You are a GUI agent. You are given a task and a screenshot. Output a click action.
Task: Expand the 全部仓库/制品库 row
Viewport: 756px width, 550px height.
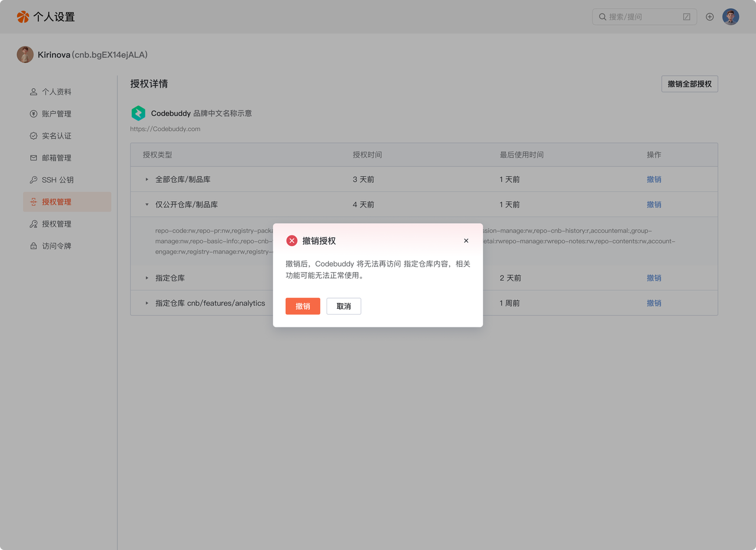pyautogui.click(x=147, y=179)
